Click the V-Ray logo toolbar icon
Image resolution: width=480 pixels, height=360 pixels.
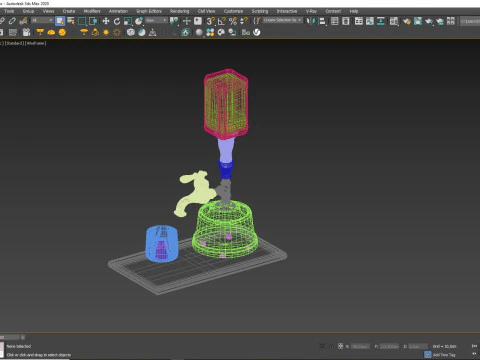(x=257, y=32)
